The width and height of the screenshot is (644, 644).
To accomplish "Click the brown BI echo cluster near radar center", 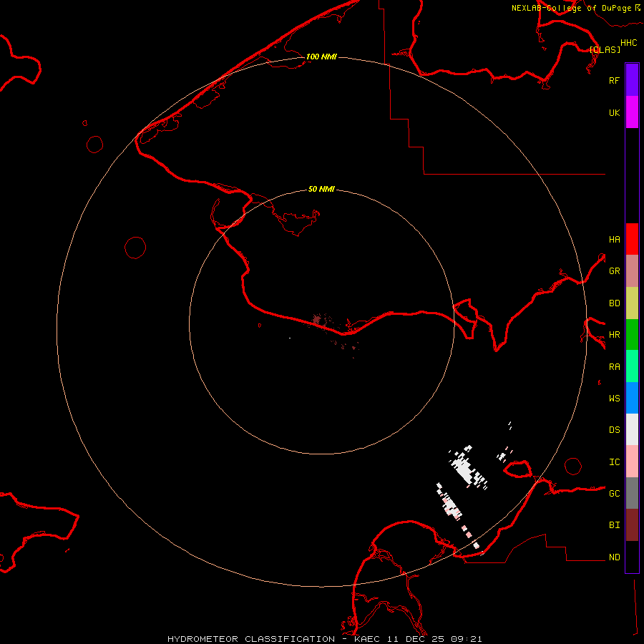I will pos(317,319).
